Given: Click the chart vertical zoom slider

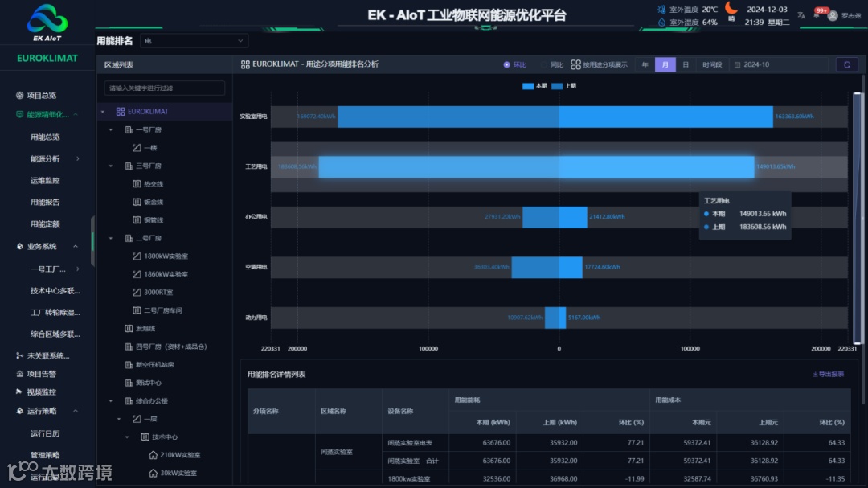Looking at the screenshot, I should (x=858, y=219).
